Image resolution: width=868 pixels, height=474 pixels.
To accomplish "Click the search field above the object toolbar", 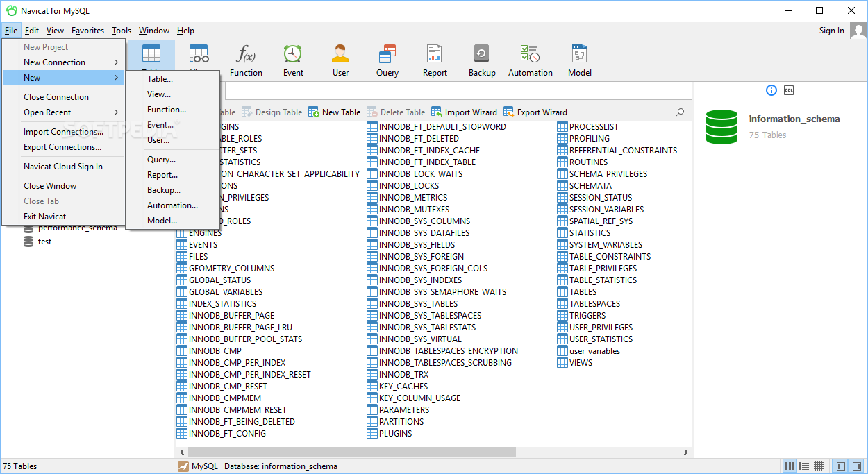I will 458,91.
